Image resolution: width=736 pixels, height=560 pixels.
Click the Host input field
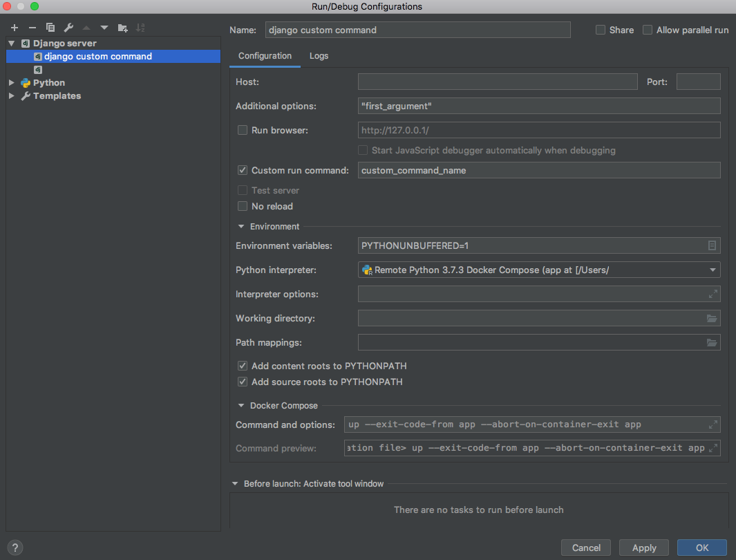pos(498,82)
